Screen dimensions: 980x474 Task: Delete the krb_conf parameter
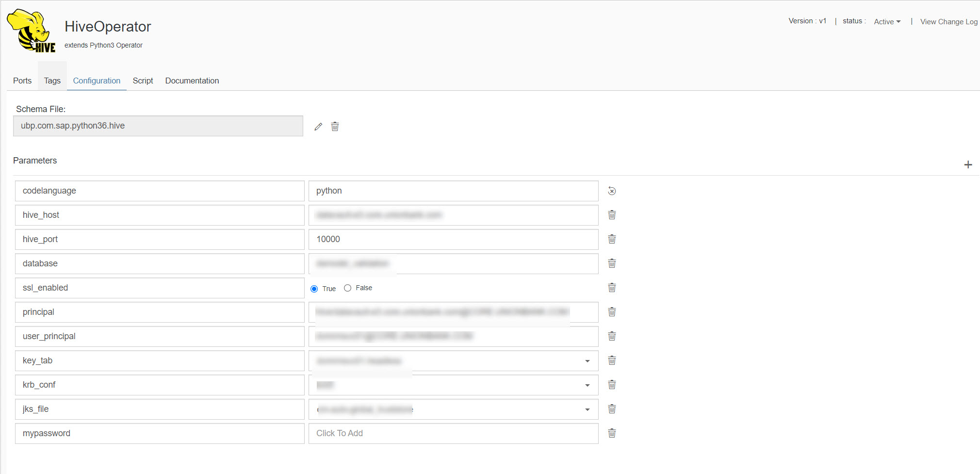tap(612, 385)
